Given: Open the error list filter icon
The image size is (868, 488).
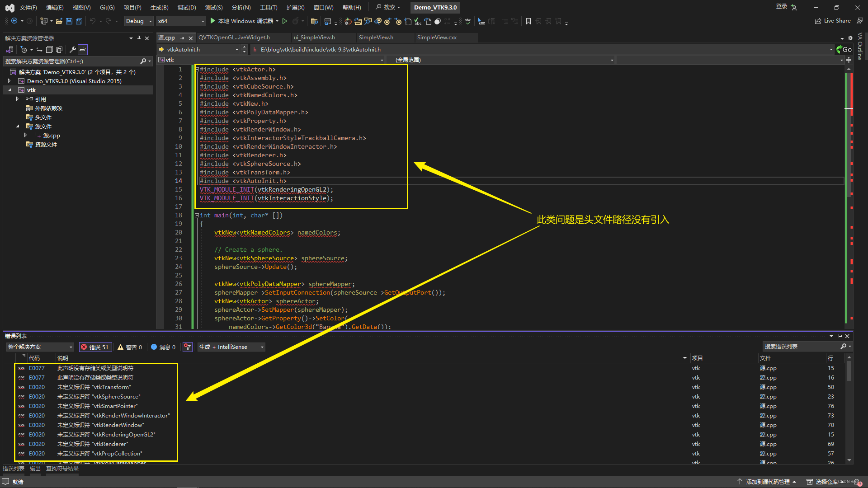Looking at the screenshot, I should (x=187, y=347).
